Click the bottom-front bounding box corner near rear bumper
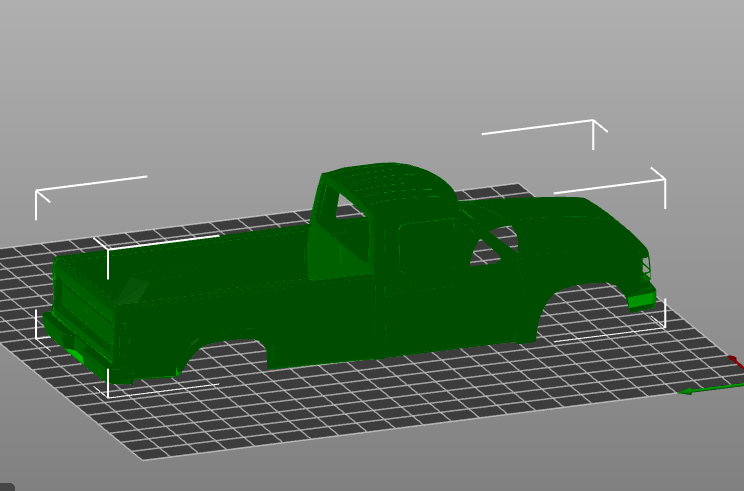This screenshot has width=744, height=491. (109, 395)
